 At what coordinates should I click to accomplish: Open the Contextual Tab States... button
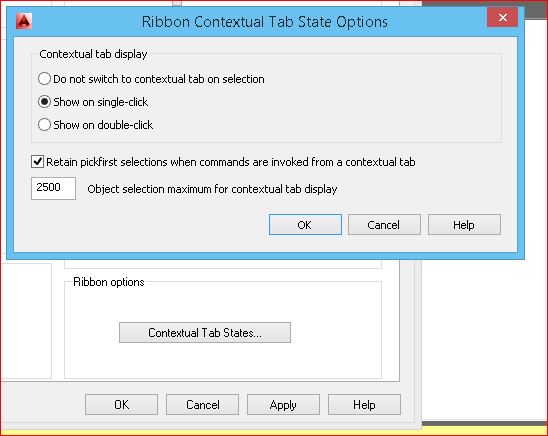pyautogui.click(x=205, y=333)
